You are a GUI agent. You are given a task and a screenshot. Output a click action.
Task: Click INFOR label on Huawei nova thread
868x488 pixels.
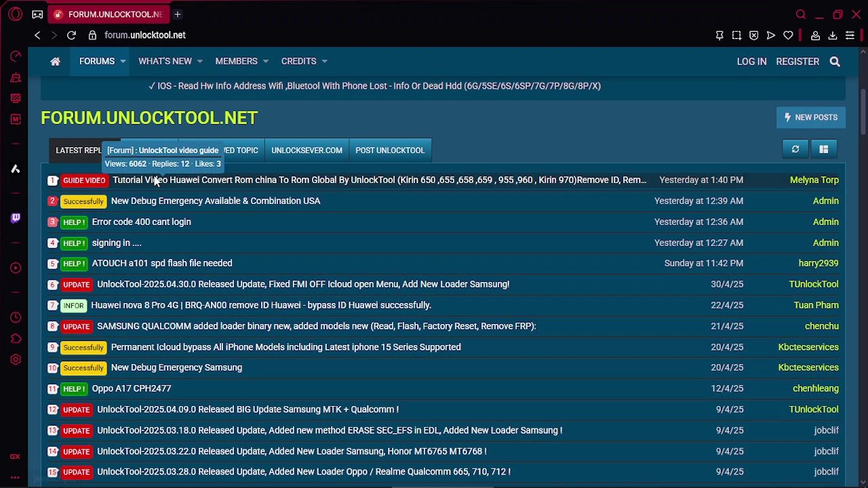click(x=73, y=306)
